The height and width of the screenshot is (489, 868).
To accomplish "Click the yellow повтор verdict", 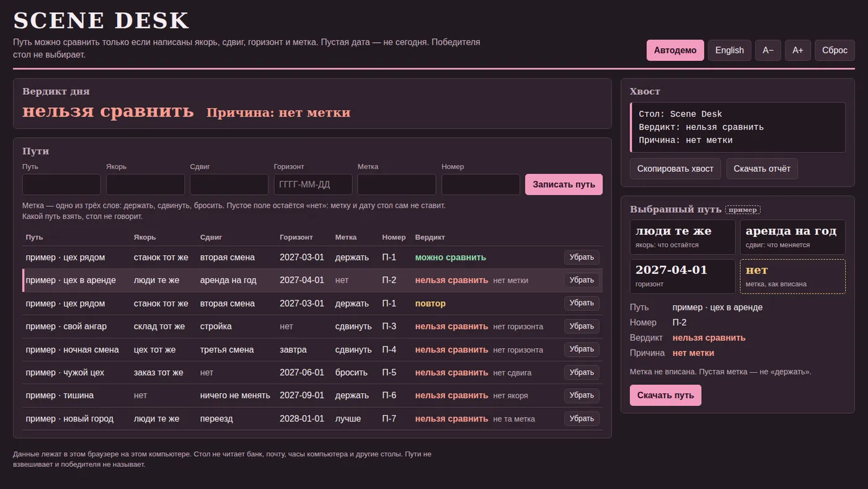I will click(x=430, y=303).
